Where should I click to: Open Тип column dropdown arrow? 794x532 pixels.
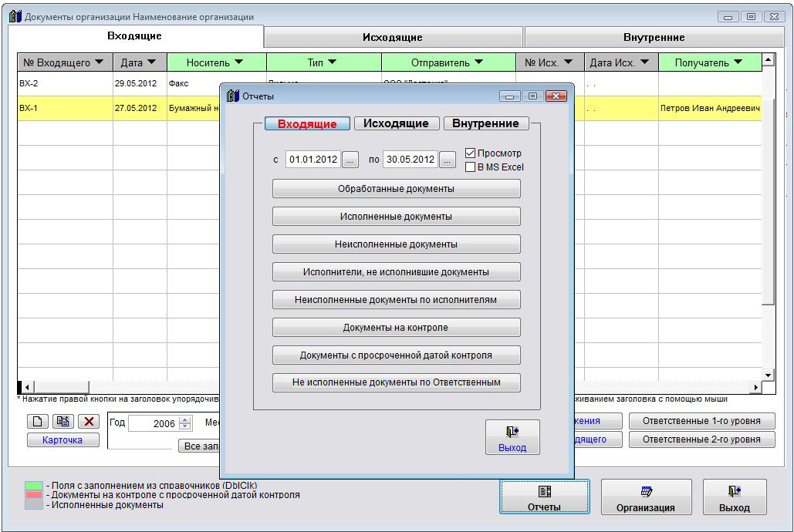click(332, 62)
